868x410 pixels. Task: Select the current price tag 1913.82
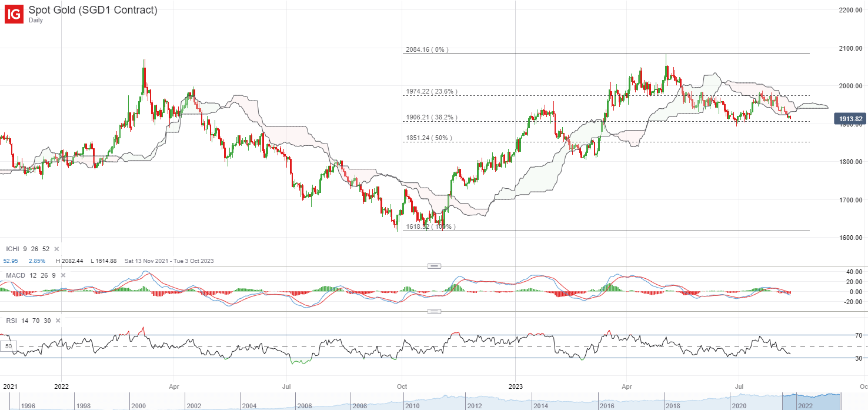point(850,119)
